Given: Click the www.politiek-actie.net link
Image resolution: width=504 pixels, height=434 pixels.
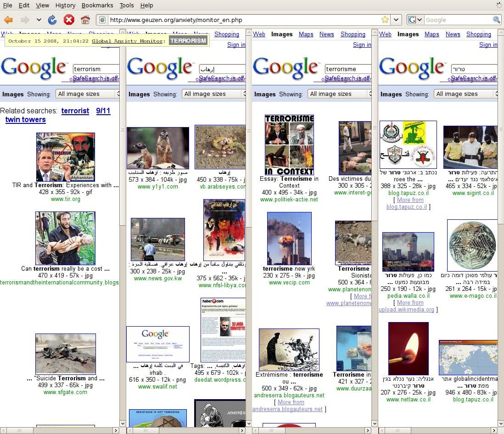Looking at the screenshot, I should [289, 200].
